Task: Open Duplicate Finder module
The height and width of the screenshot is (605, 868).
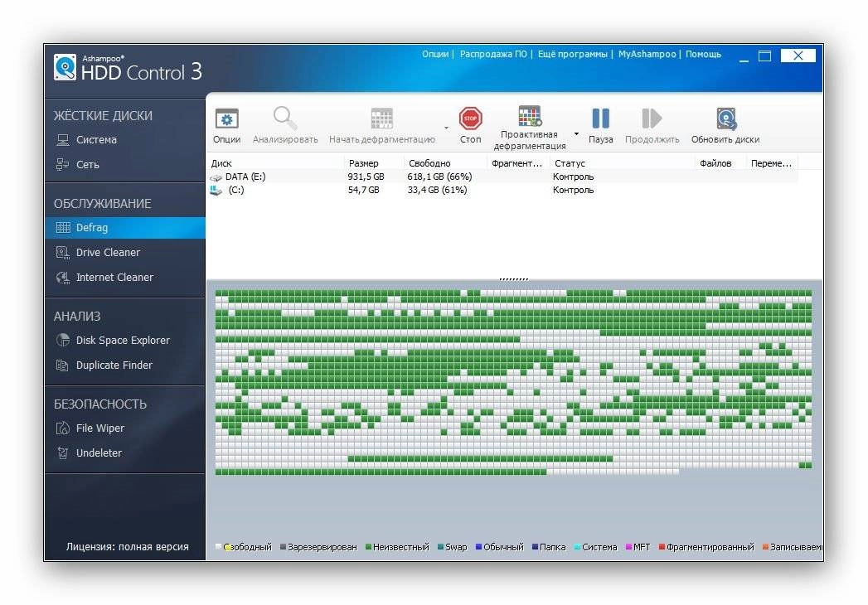Action: click(114, 365)
